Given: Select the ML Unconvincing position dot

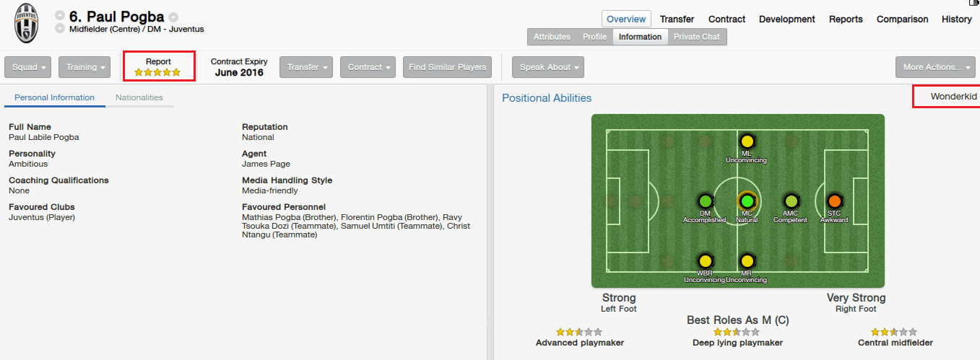Looking at the screenshot, I should (x=747, y=141).
